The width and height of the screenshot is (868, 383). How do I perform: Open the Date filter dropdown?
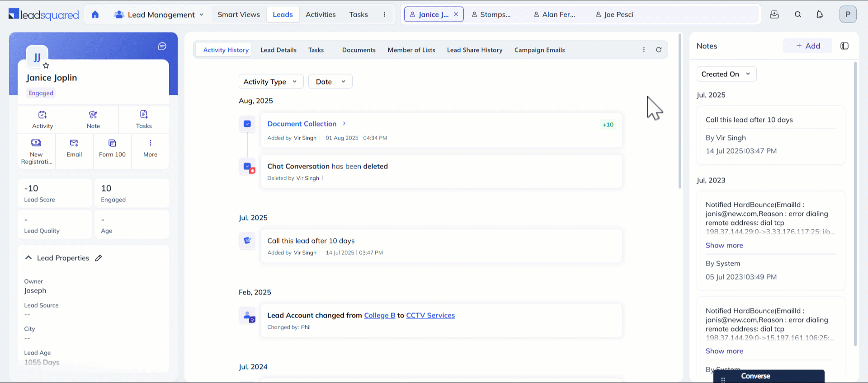click(x=330, y=82)
